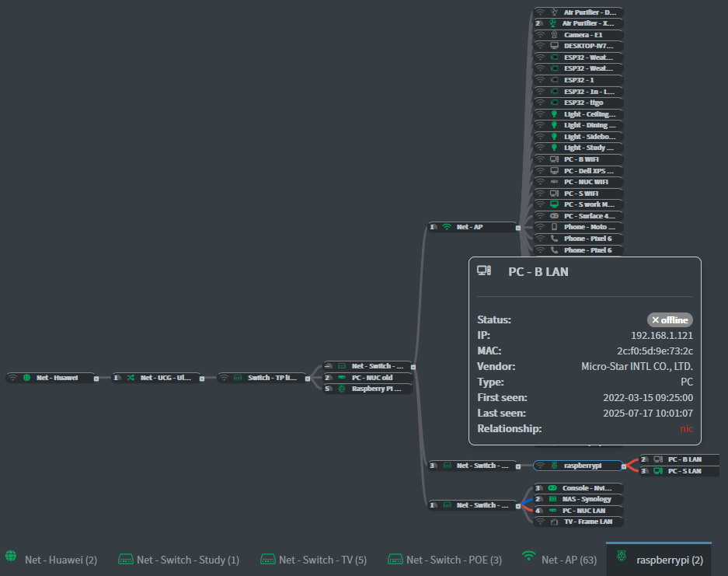The height and width of the screenshot is (576, 728).
Task: Click the Raspberry Pi icon on the raspberrypi node
Action: [x=554, y=466]
